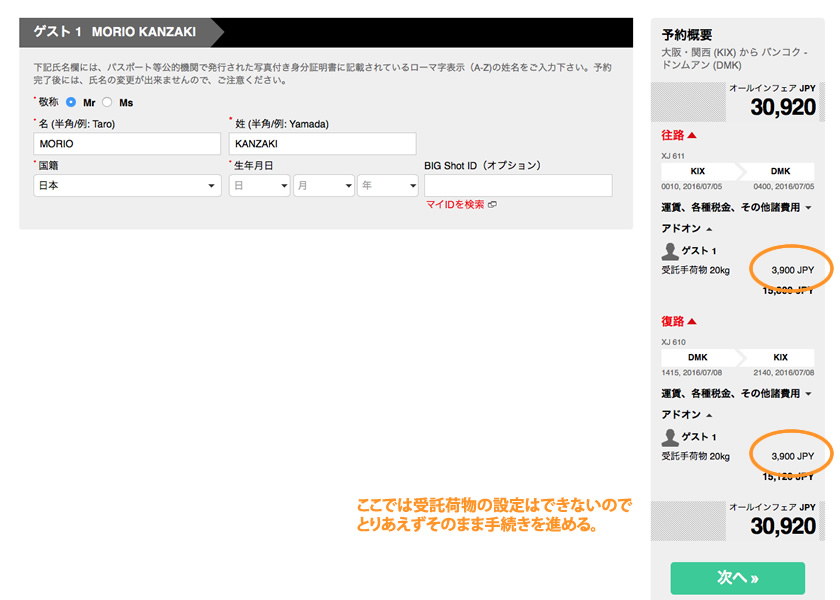Open the birth month (月) dropdown
This screenshot has width=840, height=600.
click(x=324, y=185)
